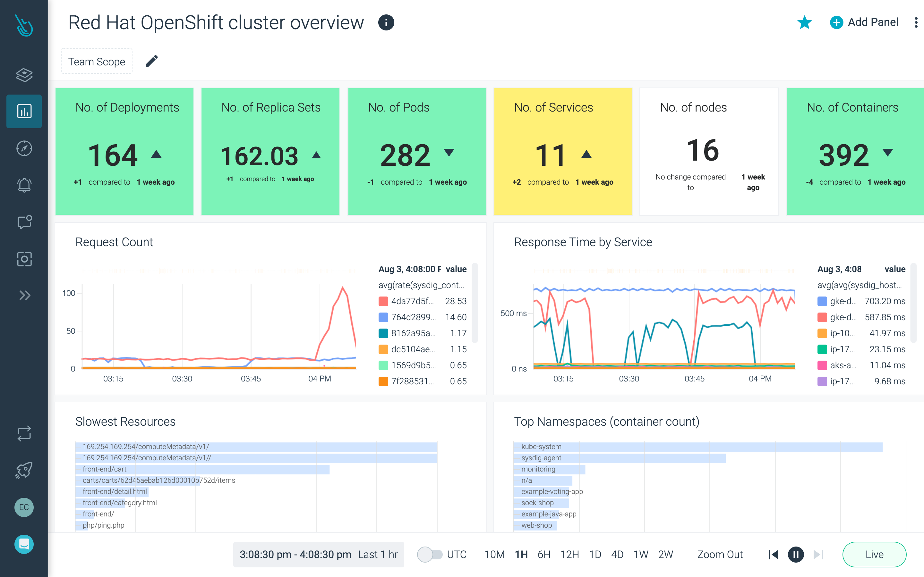924x577 pixels.
Task: Click the explore/compass icon
Action: pos(25,148)
